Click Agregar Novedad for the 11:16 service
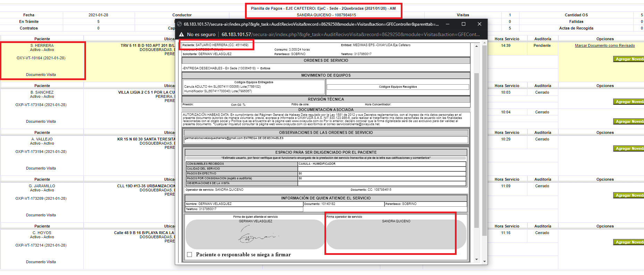 [x=629, y=242]
